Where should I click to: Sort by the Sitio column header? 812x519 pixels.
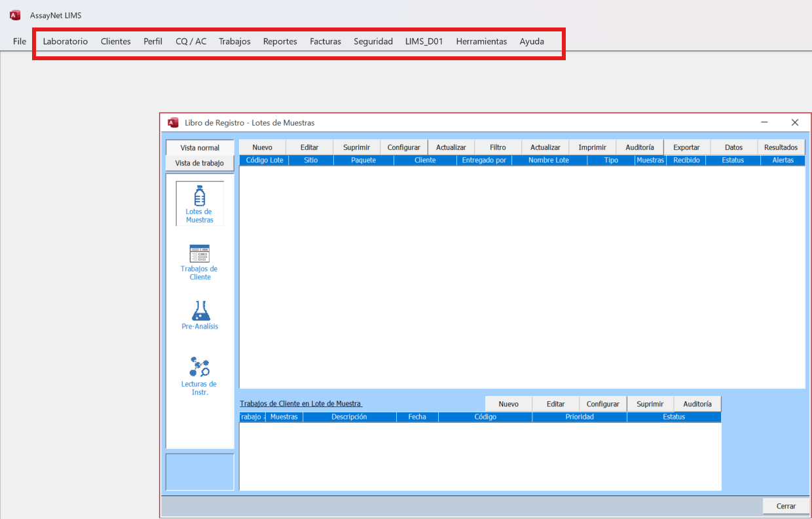click(x=311, y=160)
